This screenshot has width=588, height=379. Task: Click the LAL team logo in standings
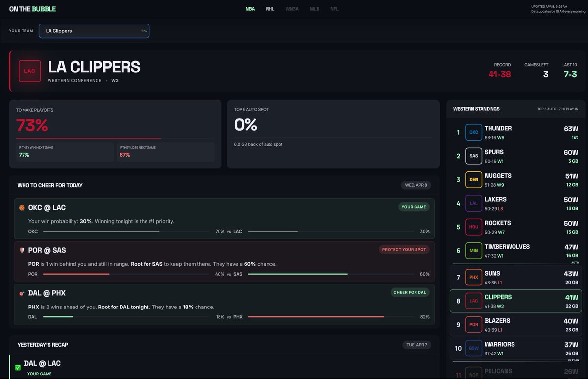tap(474, 203)
